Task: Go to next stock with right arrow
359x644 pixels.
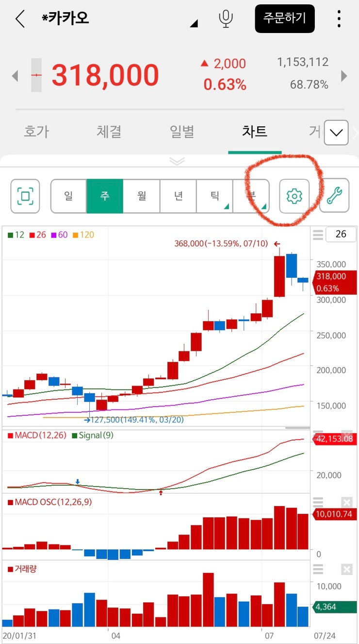Action: pos(344,76)
